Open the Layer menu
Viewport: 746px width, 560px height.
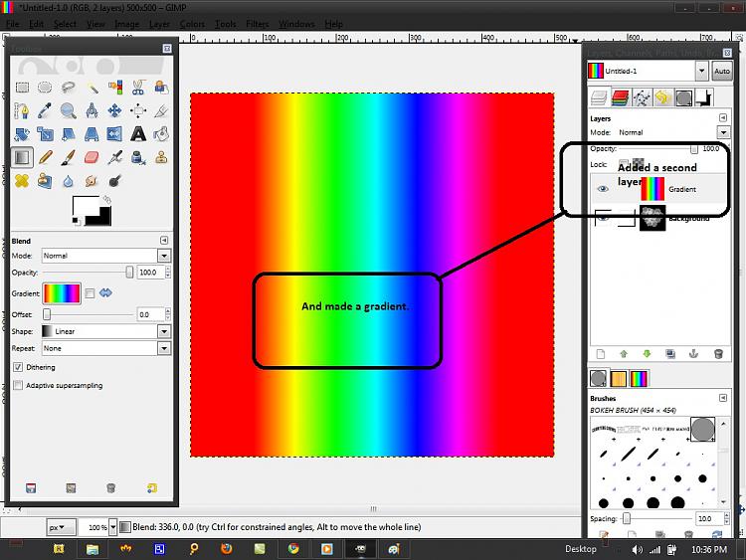(159, 24)
